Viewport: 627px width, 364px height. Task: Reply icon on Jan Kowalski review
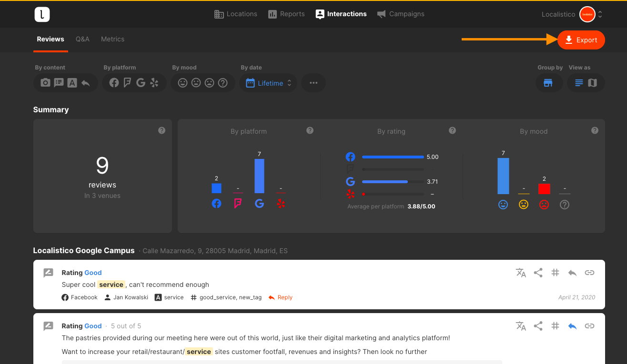point(572,273)
